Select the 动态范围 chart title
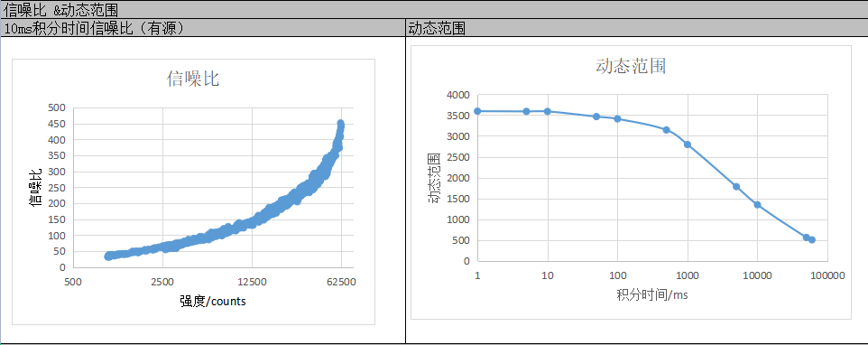Viewport: 868px width, 345px height. click(x=631, y=66)
